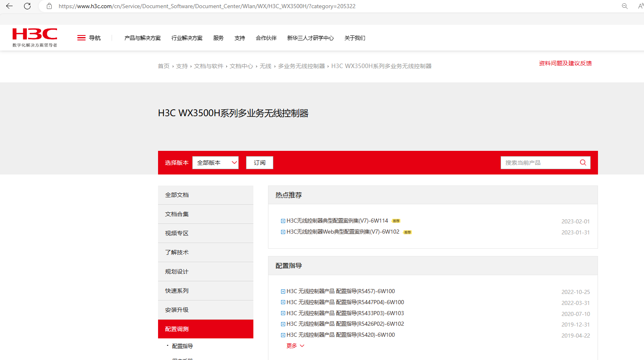Select 了解技术 in the sidebar
The height and width of the screenshot is (360, 644).
tap(206, 252)
